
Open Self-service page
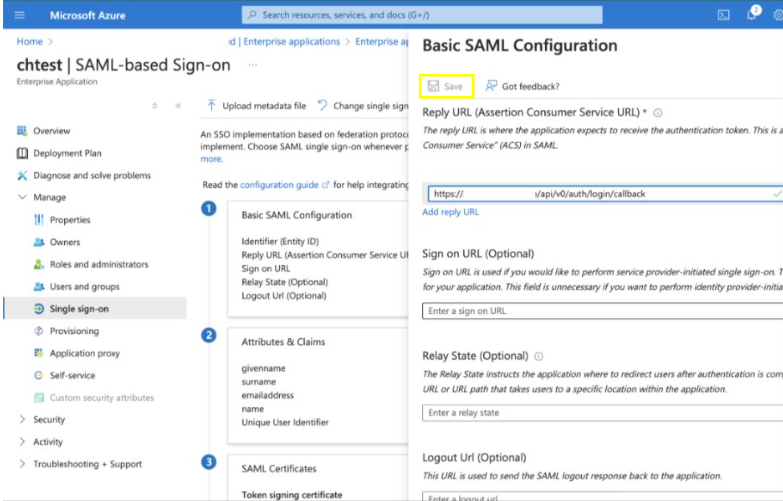pos(72,376)
